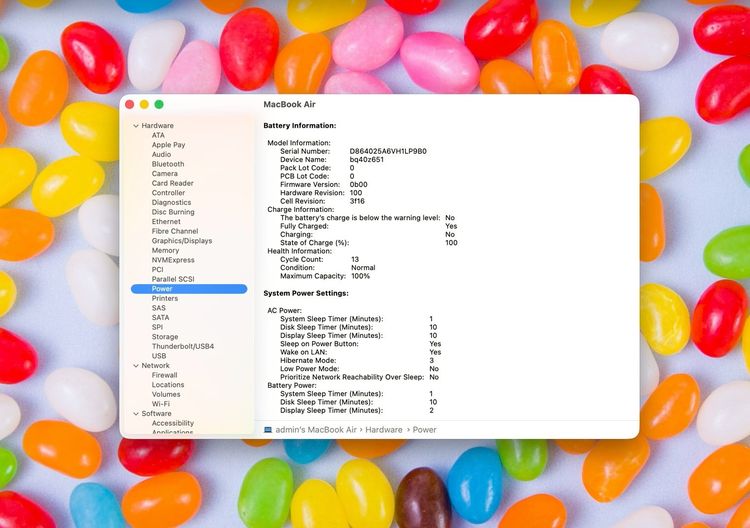Select Bluetooth in the sidebar
750x528 pixels.
coord(168,164)
